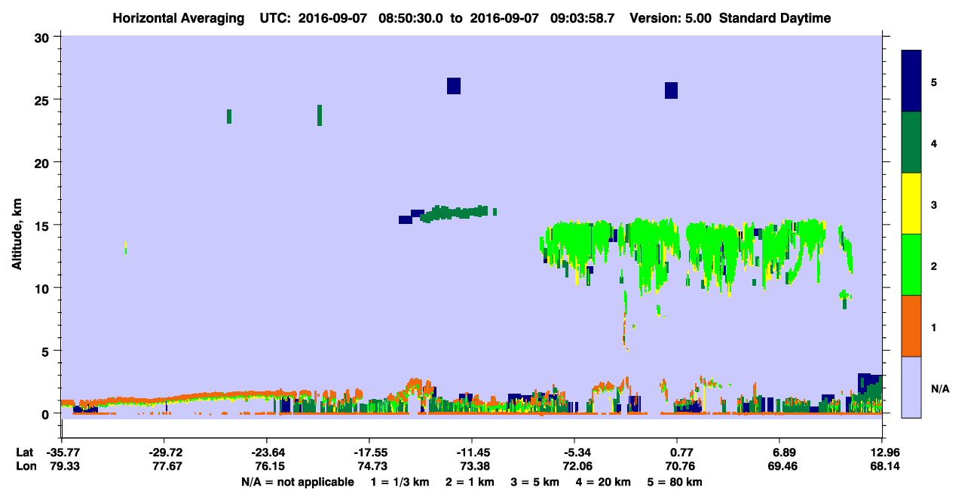Click legend text '3 = 5 km'
Viewport: 980px width, 503px height.
pyautogui.click(x=534, y=482)
